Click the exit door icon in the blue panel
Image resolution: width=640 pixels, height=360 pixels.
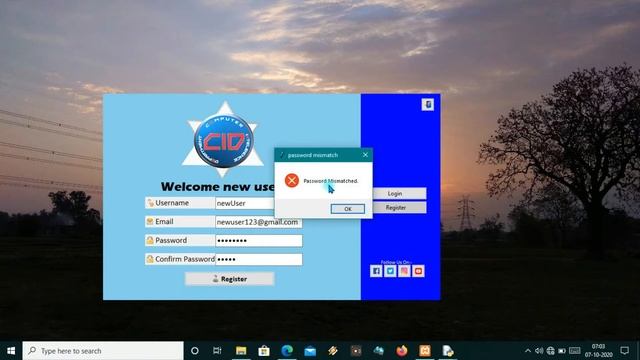[427, 104]
